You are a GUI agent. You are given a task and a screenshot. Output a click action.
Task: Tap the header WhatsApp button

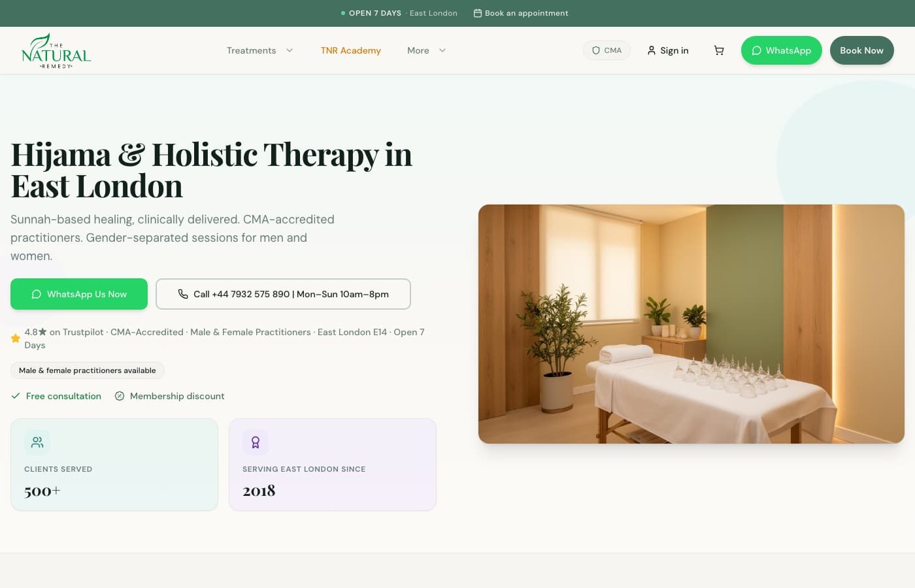(781, 50)
